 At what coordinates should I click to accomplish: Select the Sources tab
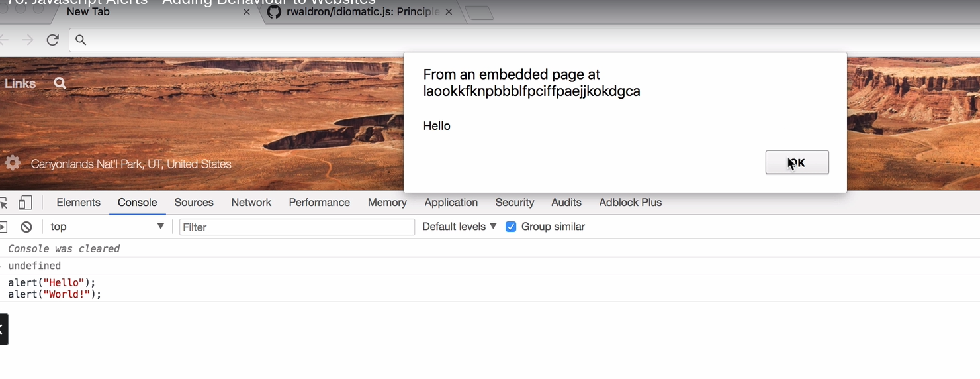(x=194, y=203)
